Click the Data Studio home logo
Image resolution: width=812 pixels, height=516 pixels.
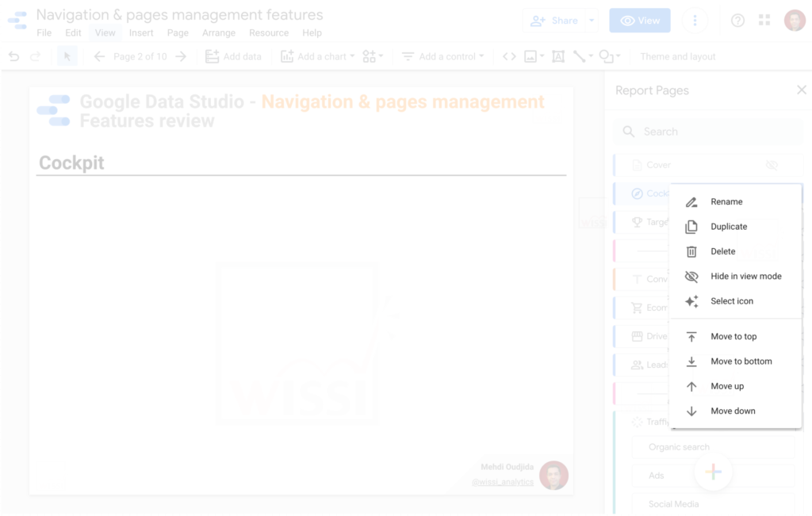pos(17,20)
